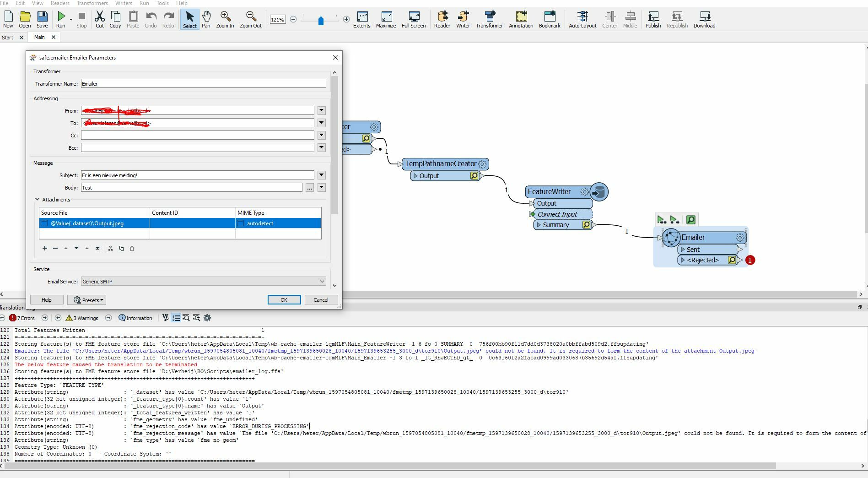Open the Presets dropdown button
Screen dimensions: 868x478
[87, 300]
